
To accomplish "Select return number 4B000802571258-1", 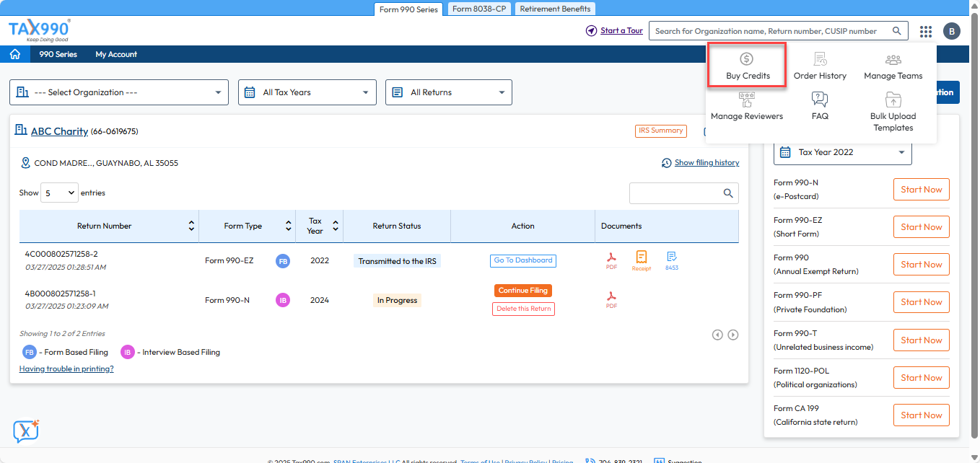I will coord(61,293).
